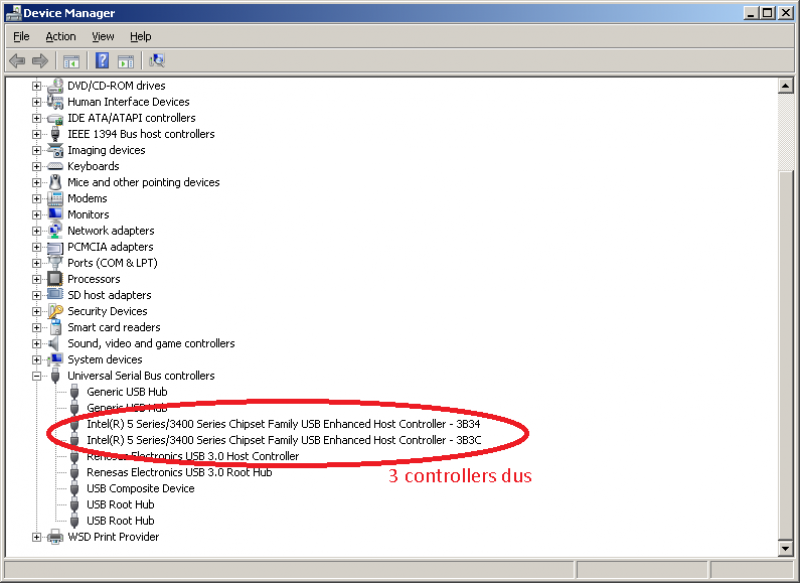Expand WSD Print Provider node
This screenshot has width=800, height=583.
click(36, 537)
